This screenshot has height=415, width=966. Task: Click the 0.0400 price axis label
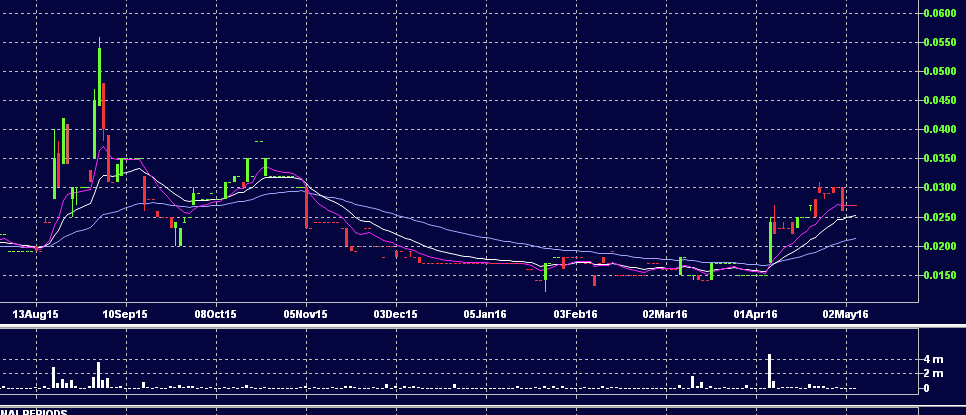[940, 129]
